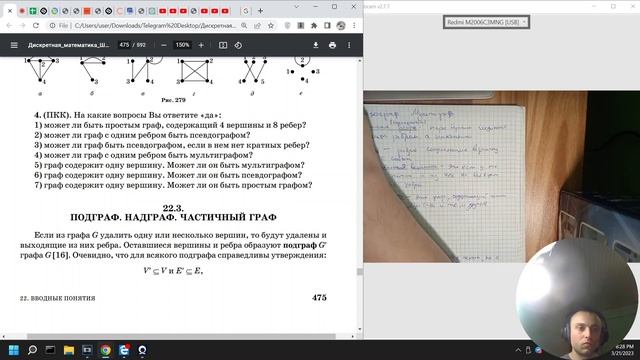640x360 pixels.
Task: Open File Explorer from taskbar
Action: [x=69, y=350]
